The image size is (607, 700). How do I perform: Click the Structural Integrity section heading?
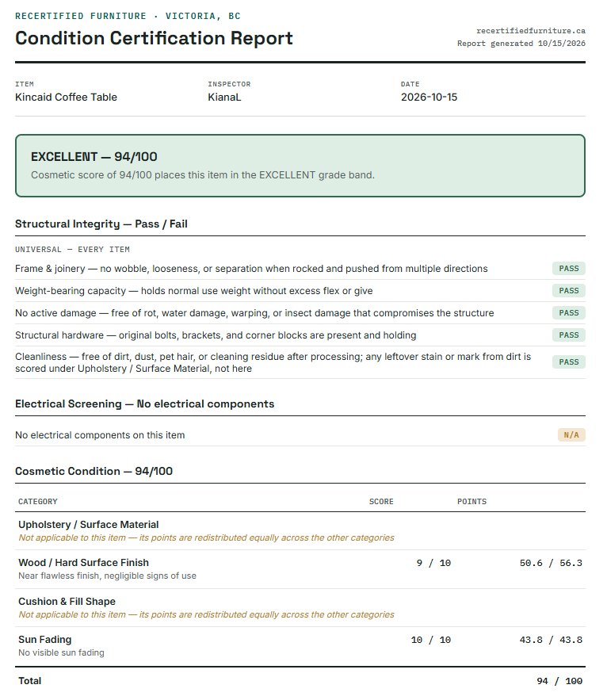pos(101,224)
